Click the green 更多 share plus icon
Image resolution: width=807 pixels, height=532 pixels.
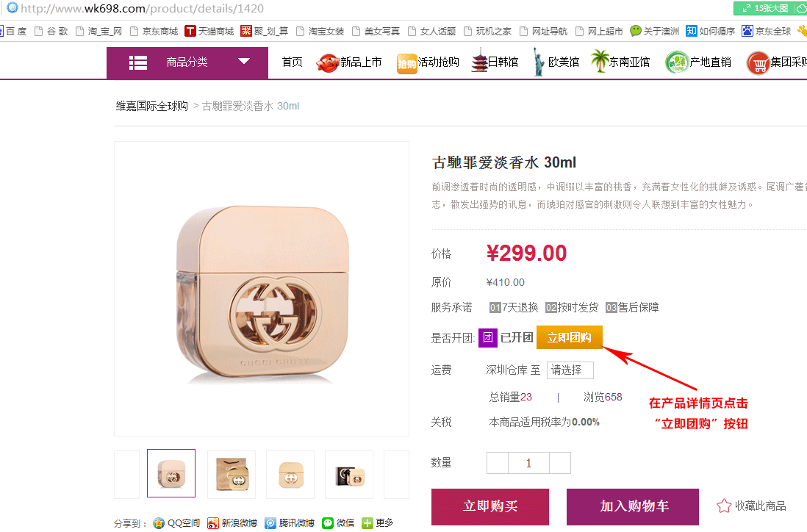(367, 523)
